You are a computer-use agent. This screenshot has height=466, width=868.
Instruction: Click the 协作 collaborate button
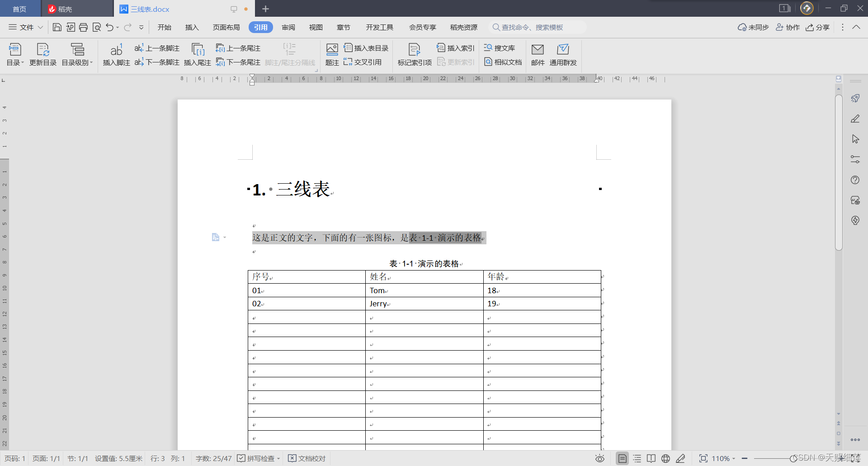(788, 27)
